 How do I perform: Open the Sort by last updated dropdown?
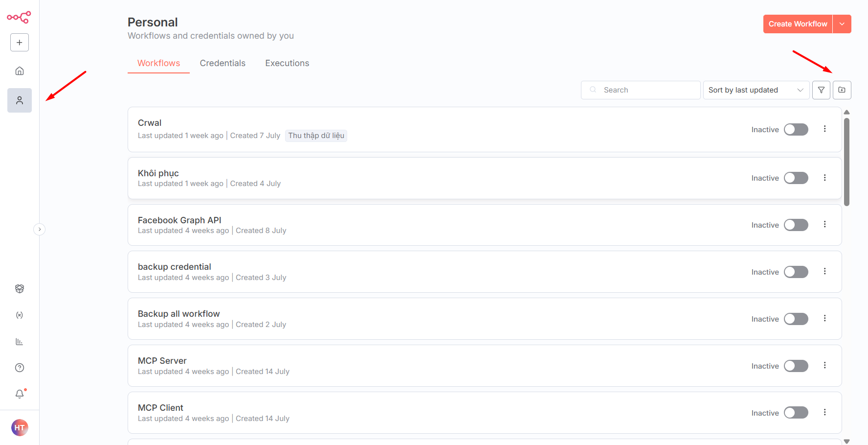click(756, 90)
